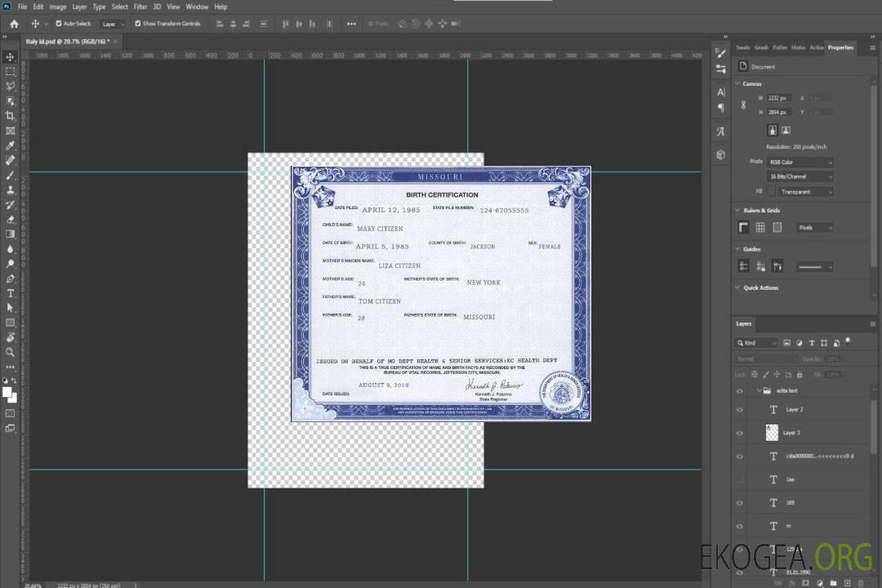Toggle Show Transform Controls checkbox
Screen dimensions: 882x588
(x=138, y=24)
